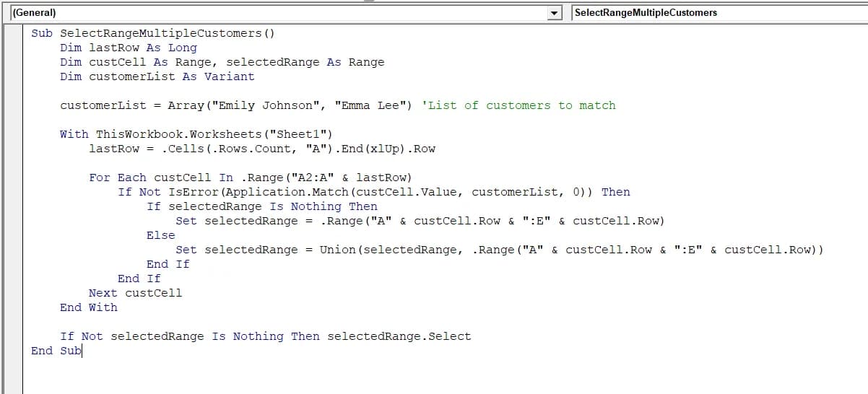The image size is (868, 394).
Task: Click the line declaring custCell and selectedRange
Action: coord(222,62)
